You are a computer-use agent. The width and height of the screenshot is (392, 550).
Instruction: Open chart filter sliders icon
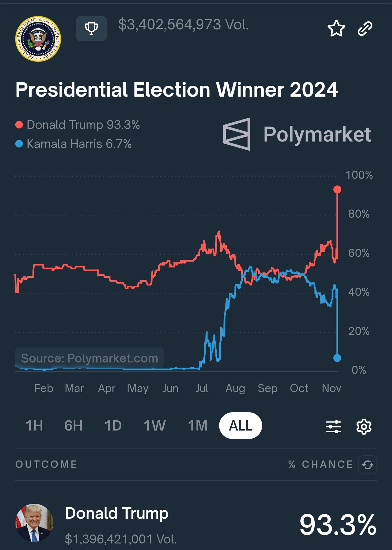(x=333, y=426)
